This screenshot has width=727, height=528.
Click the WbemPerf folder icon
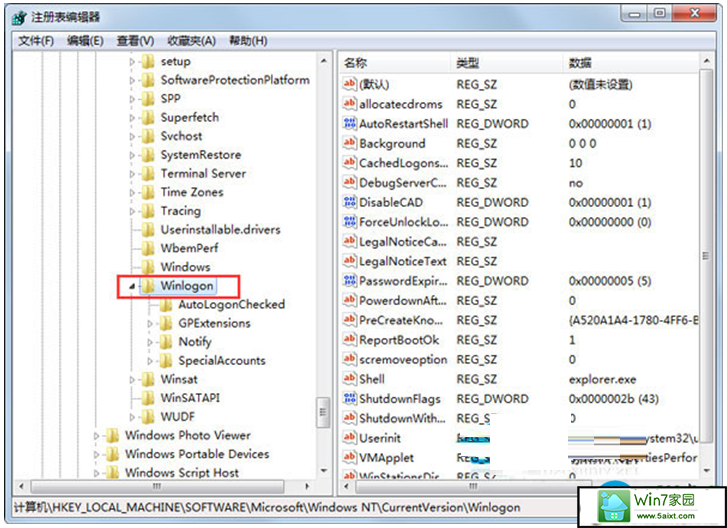point(148,248)
